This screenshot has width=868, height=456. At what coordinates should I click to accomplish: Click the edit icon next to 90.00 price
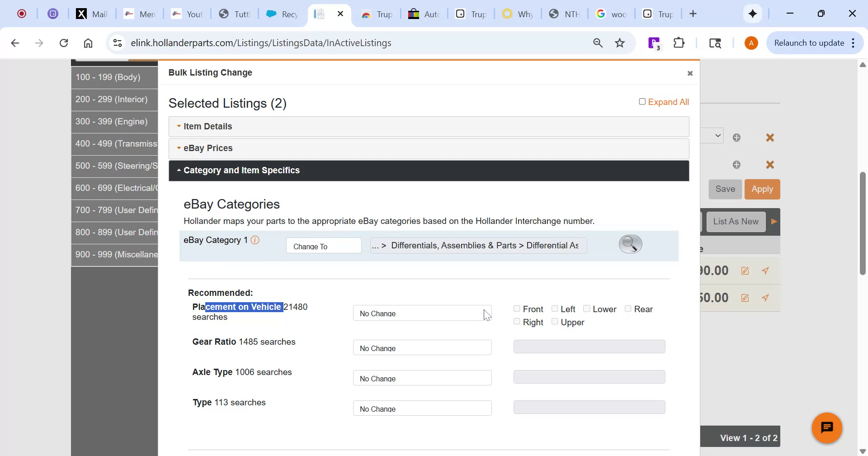click(x=745, y=271)
